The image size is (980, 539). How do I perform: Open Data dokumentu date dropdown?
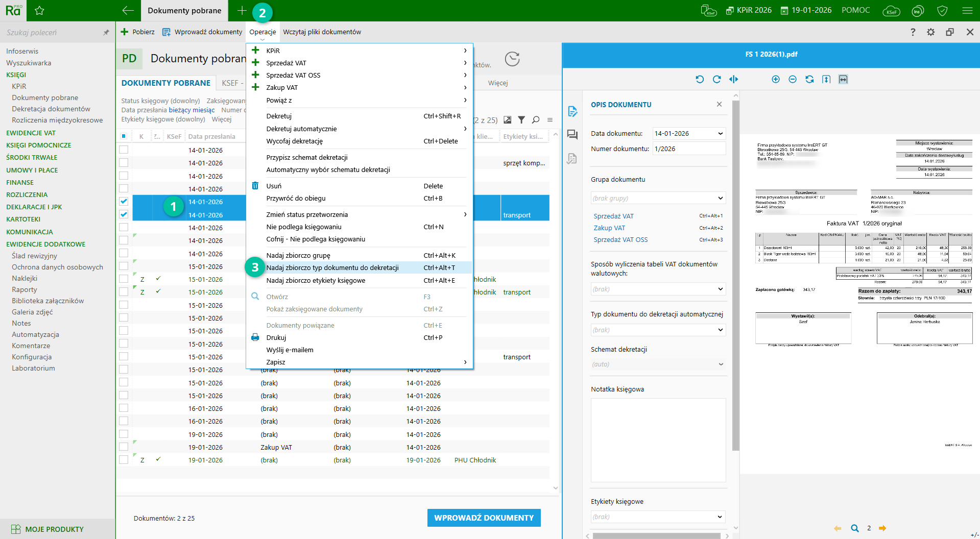[720, 134]
